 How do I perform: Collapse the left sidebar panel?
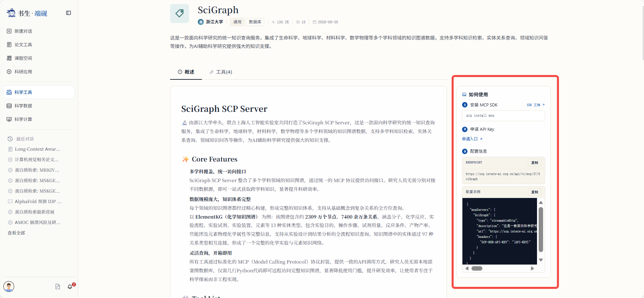click(69, 13)
